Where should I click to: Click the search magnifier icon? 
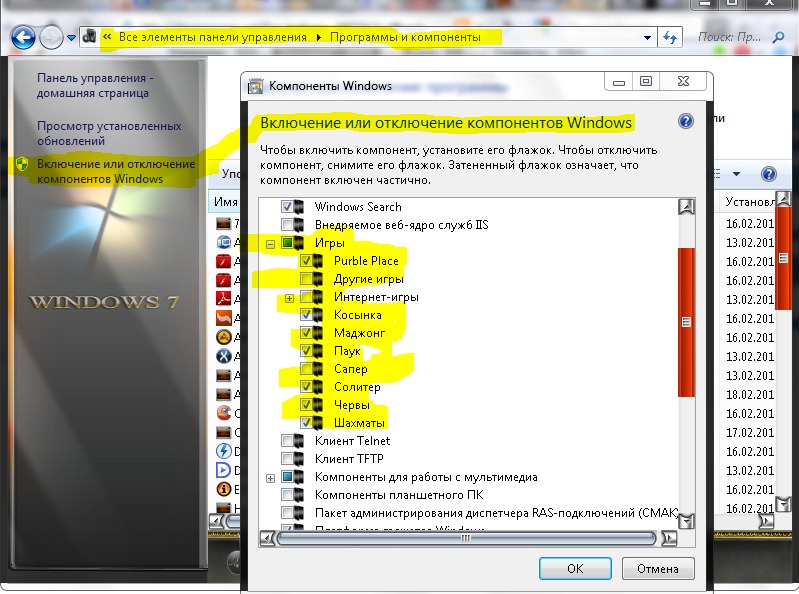779,37
